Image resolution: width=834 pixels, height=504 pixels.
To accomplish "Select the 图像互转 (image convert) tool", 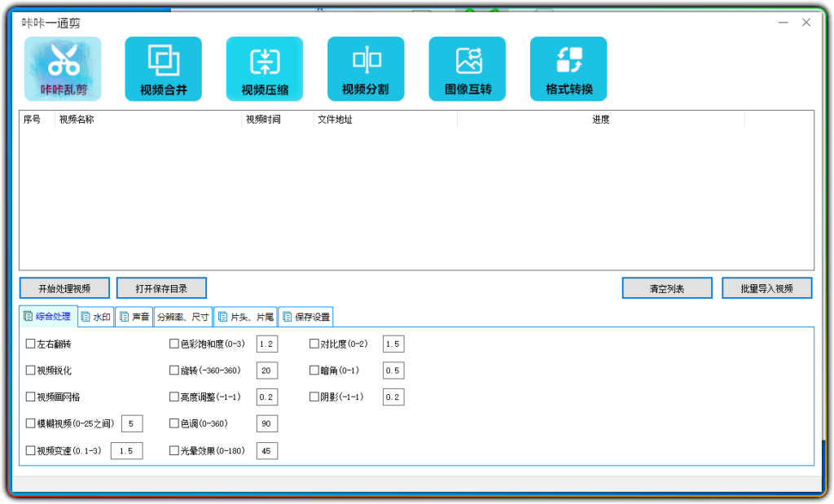I will pos(467,68).
